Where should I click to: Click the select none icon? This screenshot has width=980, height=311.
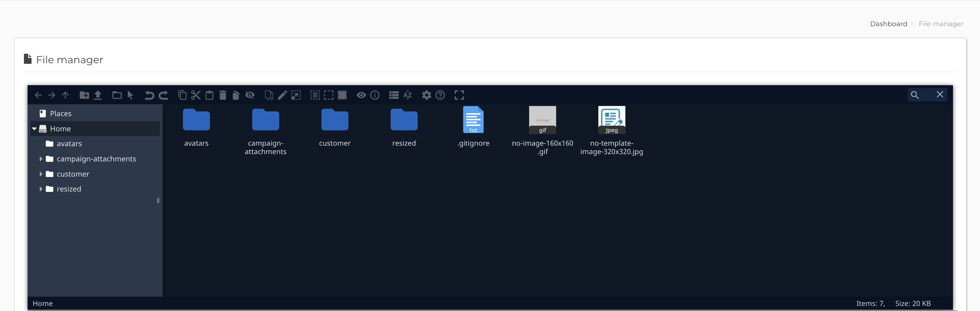pos(329,95)
